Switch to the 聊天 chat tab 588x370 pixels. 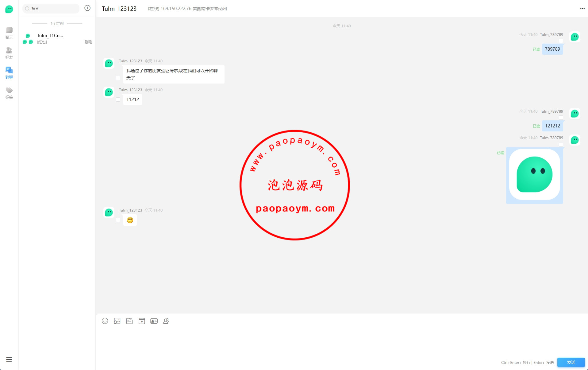click(9, 33)
